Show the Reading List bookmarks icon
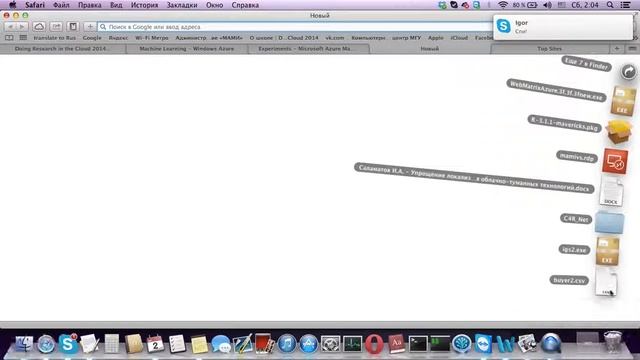 pyautogui.click(x=9, y=38)
